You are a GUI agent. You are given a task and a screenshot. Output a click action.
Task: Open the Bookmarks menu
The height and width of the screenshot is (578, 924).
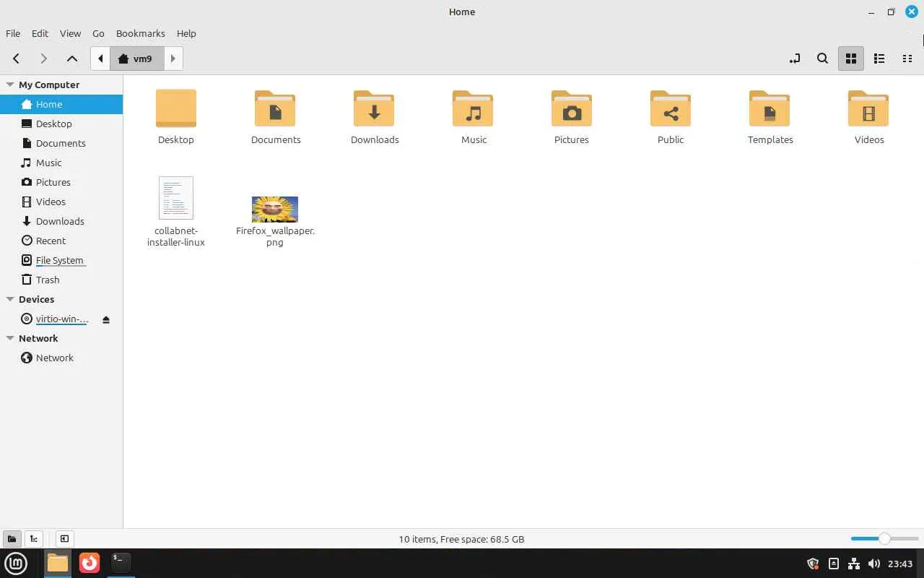[x=141, y=33]
